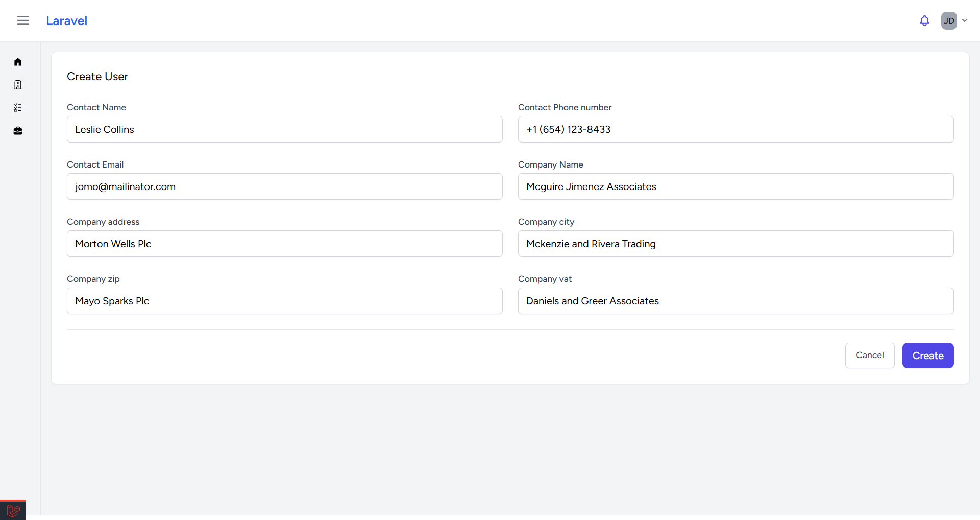Open the notifications bell
Image resolution: width=980 pixels, height=520 pixels.
point(924,21)
